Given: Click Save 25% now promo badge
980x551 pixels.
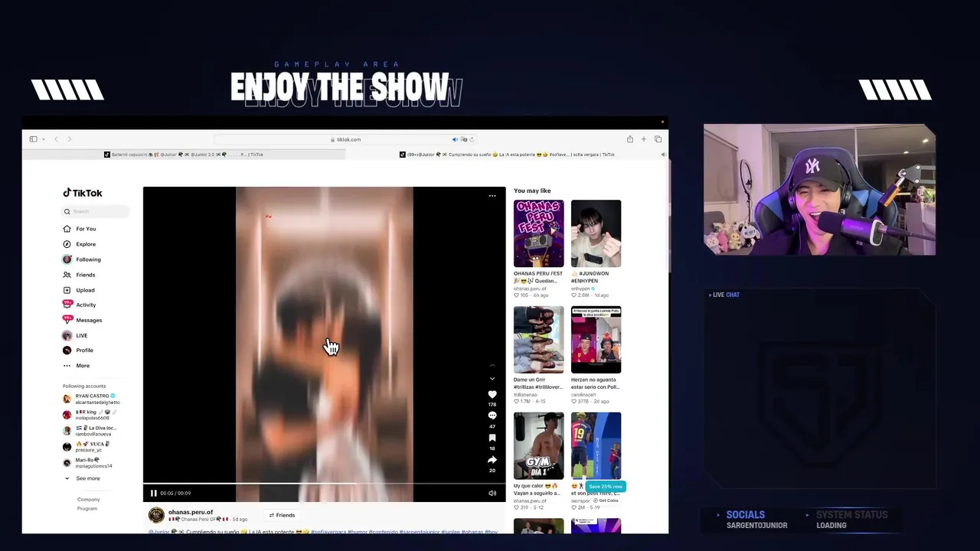Looking at the screenshot, I should pos(606,487).
